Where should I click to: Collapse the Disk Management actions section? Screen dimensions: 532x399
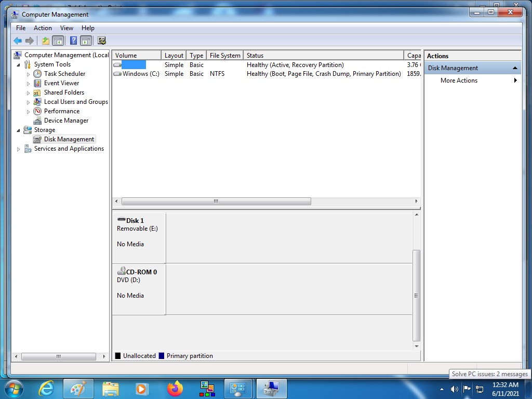515,68
